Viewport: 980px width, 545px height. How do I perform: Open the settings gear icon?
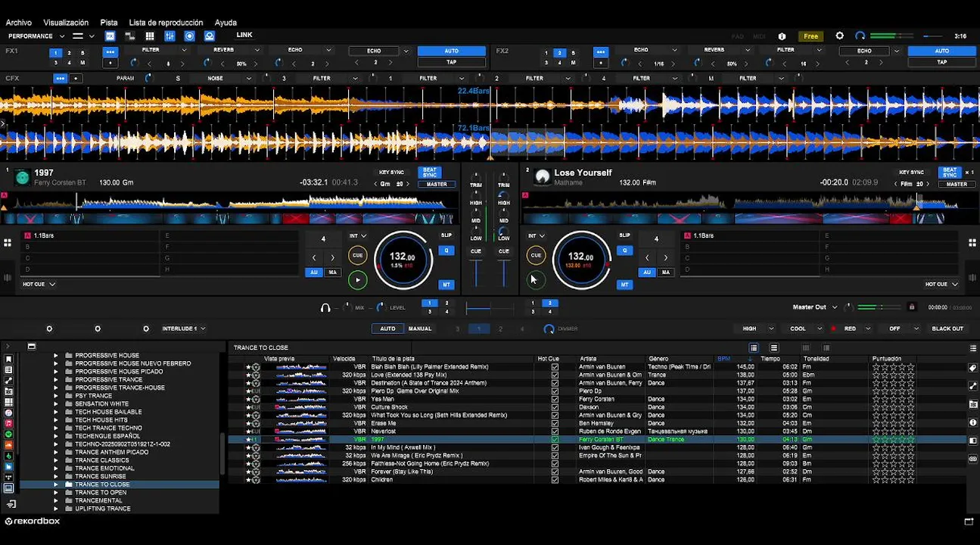[839, 36]
